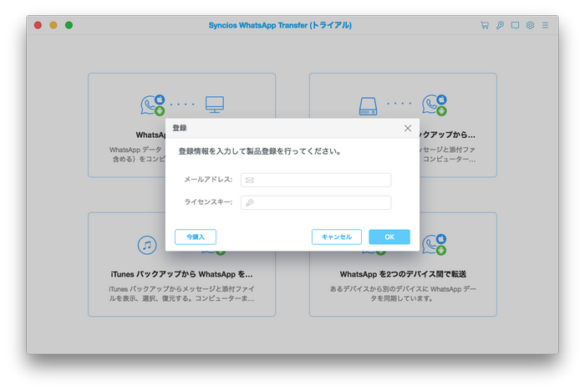Confirm registration with OK button

(x=389, y=237)
